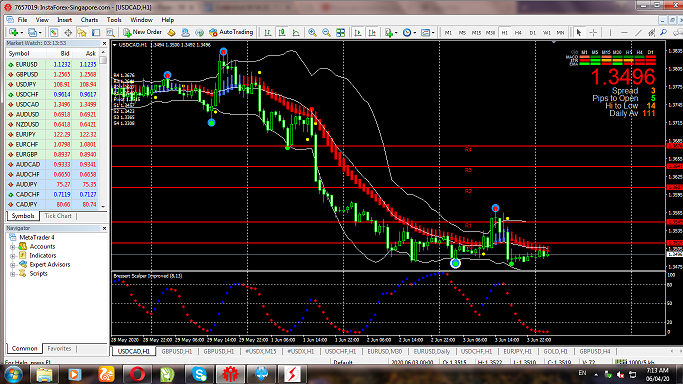Open the Charts menu
This screenshot has width=683, height=384.
pos(89,20)
